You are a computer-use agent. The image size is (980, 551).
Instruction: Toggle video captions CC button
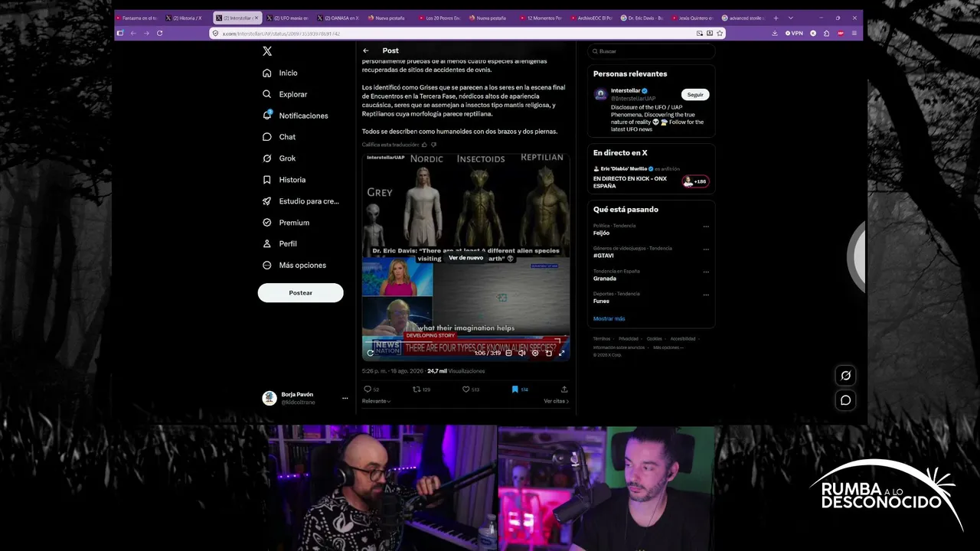[x=508, y=353]
